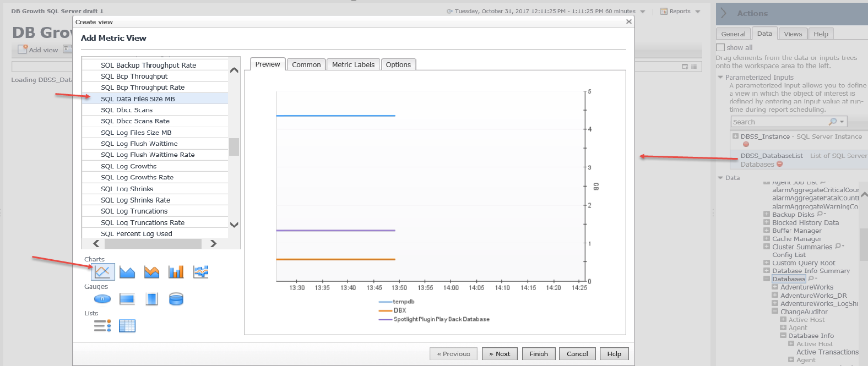The height and width of the screenshot is (366, 868).
Task: Click the Finish button
Action: [x=538, y=354]
